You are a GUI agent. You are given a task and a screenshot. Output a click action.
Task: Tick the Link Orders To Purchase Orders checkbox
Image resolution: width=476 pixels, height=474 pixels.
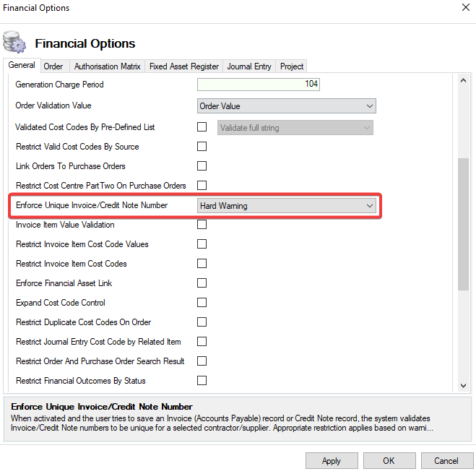coord(202,166)
